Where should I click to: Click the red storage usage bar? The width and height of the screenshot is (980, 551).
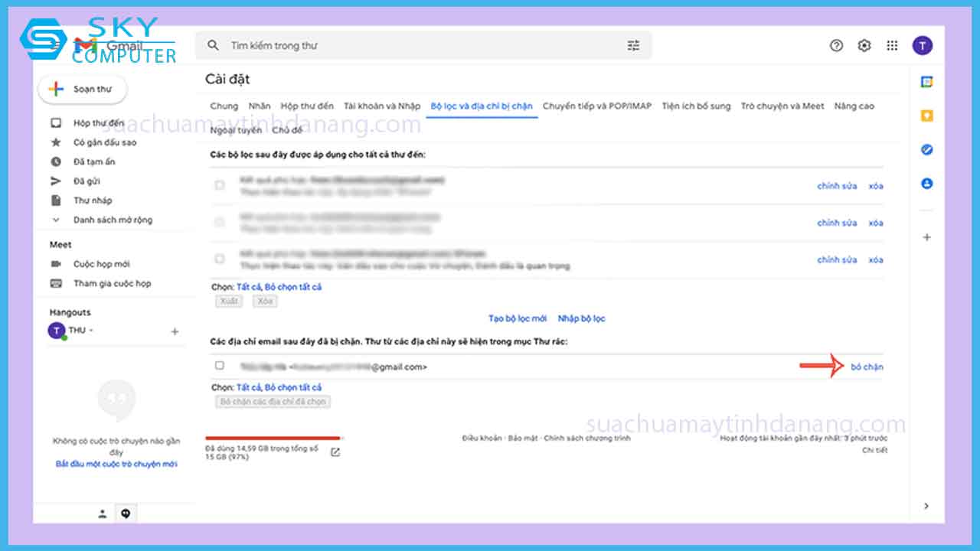(273, 438)
